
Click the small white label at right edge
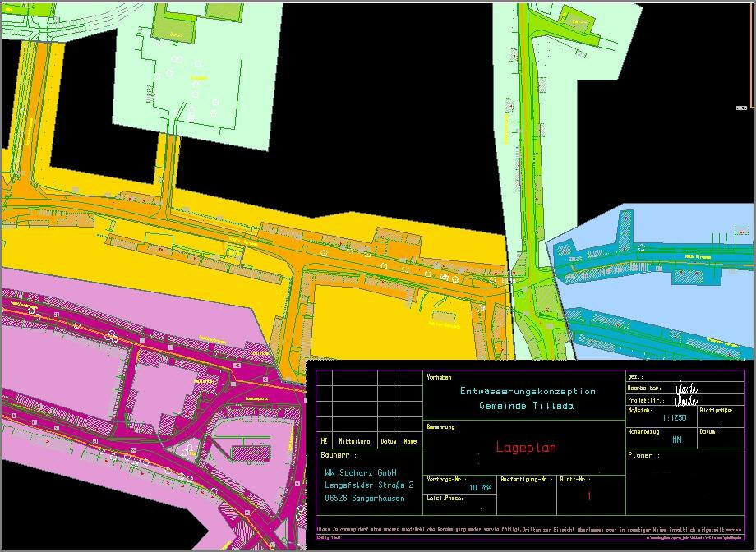741,107
